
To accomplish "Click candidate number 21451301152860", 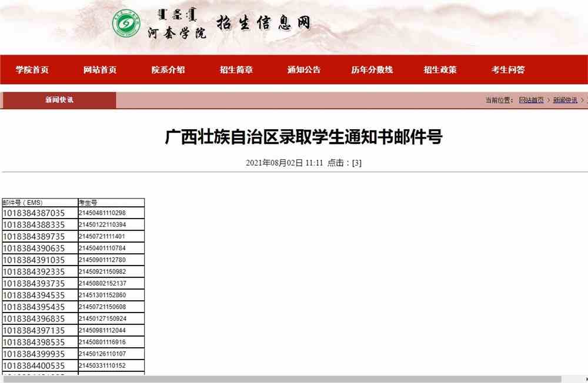I will point(102,295).
